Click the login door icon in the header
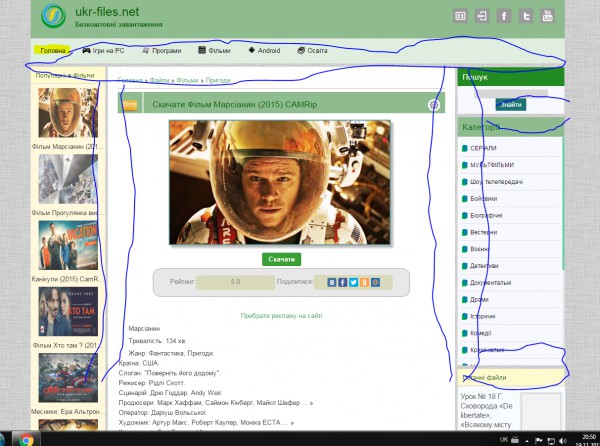This screenshot has height=446, width=600. [x=482, y=16]
